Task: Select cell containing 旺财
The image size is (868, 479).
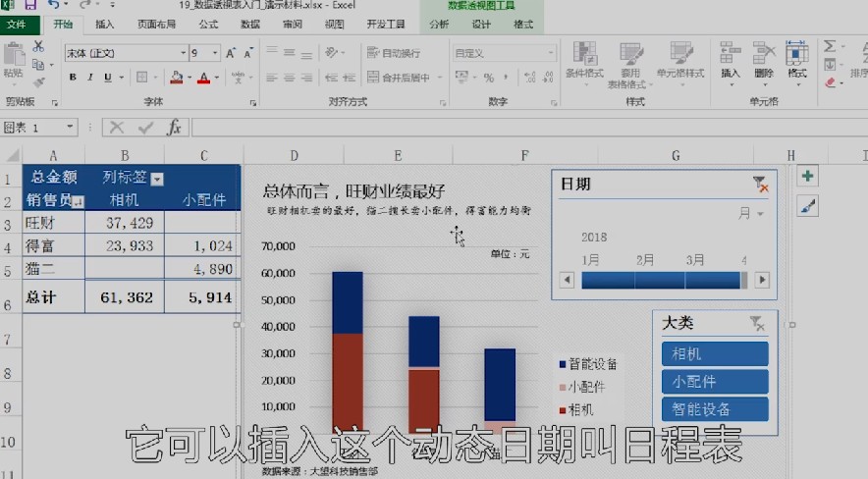Action: point(54,223)
